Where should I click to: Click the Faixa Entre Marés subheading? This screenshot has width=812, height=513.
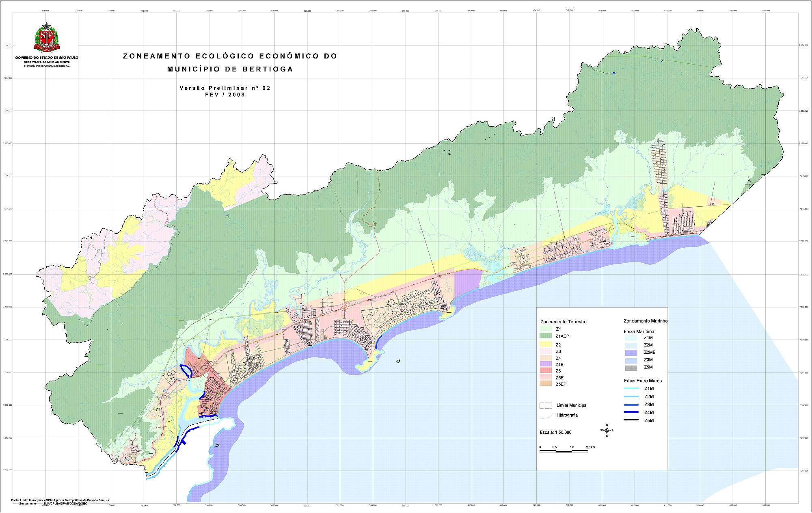coord(643,381)
